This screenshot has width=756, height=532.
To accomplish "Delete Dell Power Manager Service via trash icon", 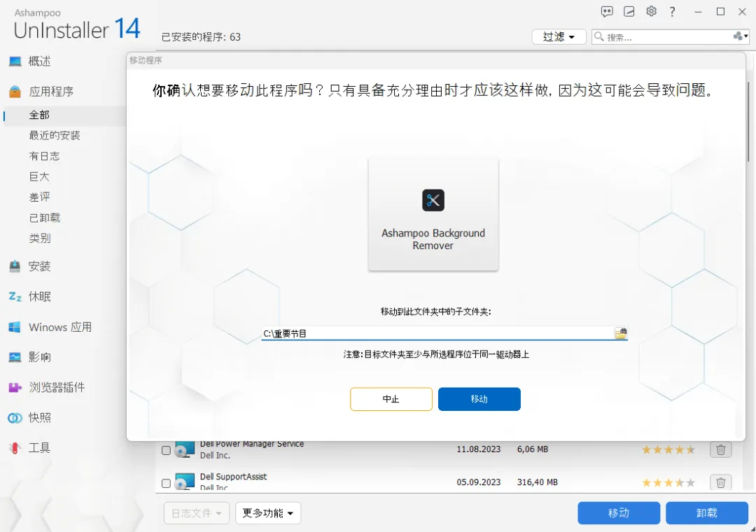I will (x=720, y=449).
